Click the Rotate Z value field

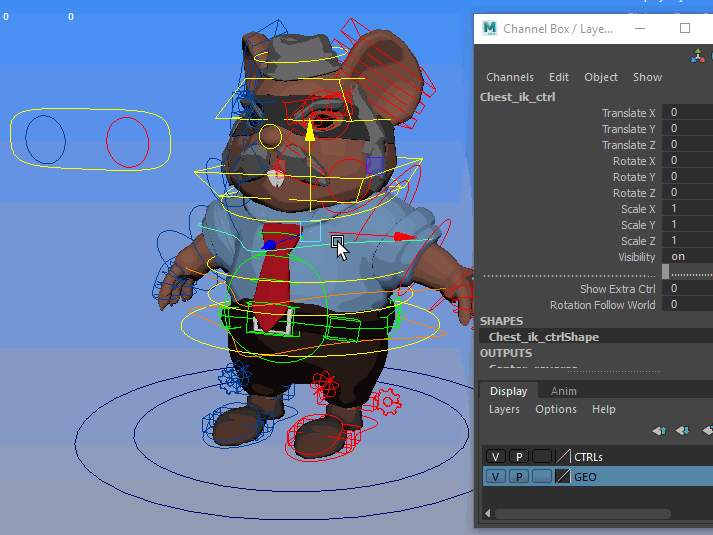click(x=687, y=192)
